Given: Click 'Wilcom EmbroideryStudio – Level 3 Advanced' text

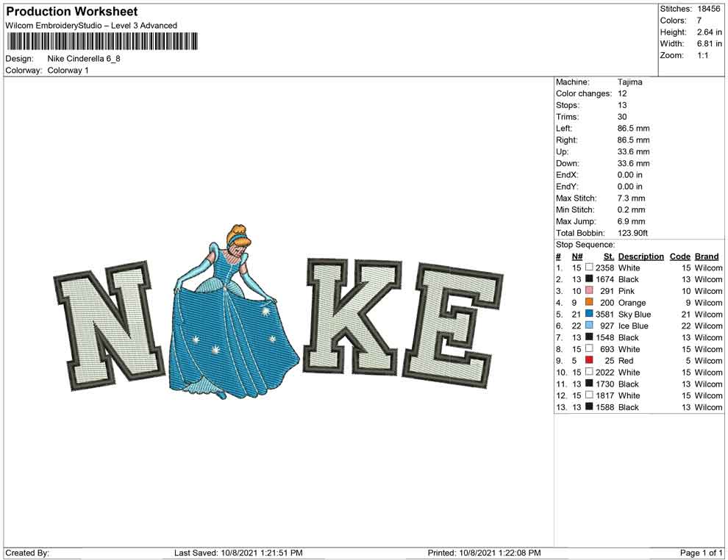Looking at the screenshot, I should point(91,26).
